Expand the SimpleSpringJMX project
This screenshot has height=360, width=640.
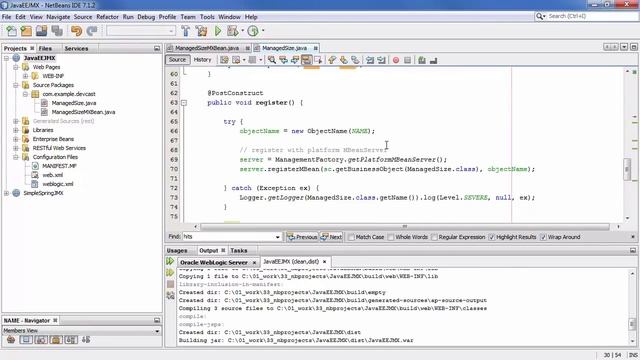pyautogui.click(x=6, y=193)
